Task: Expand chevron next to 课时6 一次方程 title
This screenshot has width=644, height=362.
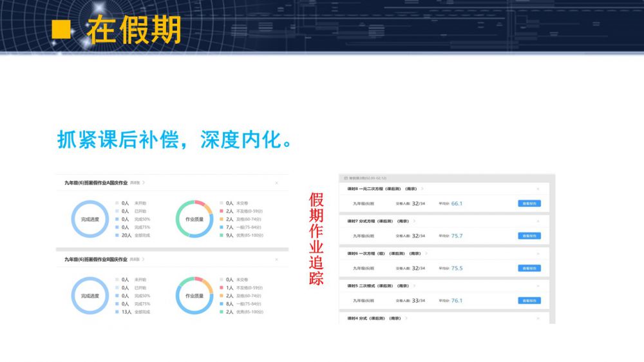Action: 426,254
